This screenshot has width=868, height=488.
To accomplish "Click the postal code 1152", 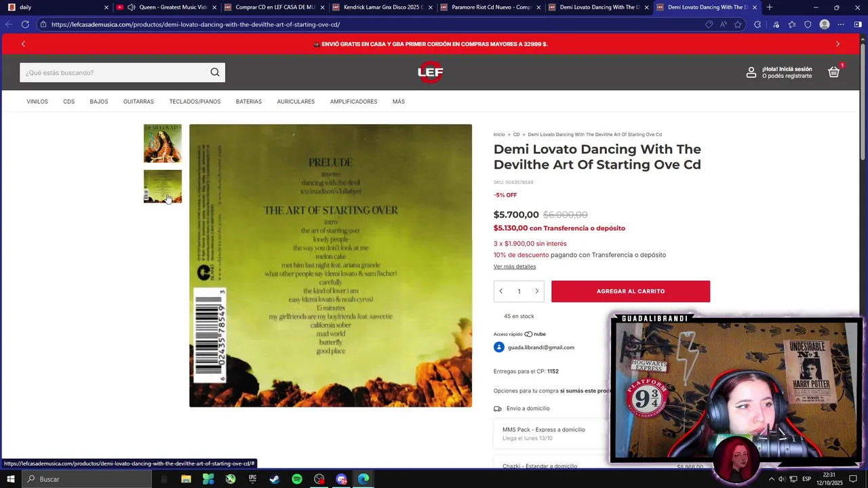I will pyautogui.click(x=553, y=371).
